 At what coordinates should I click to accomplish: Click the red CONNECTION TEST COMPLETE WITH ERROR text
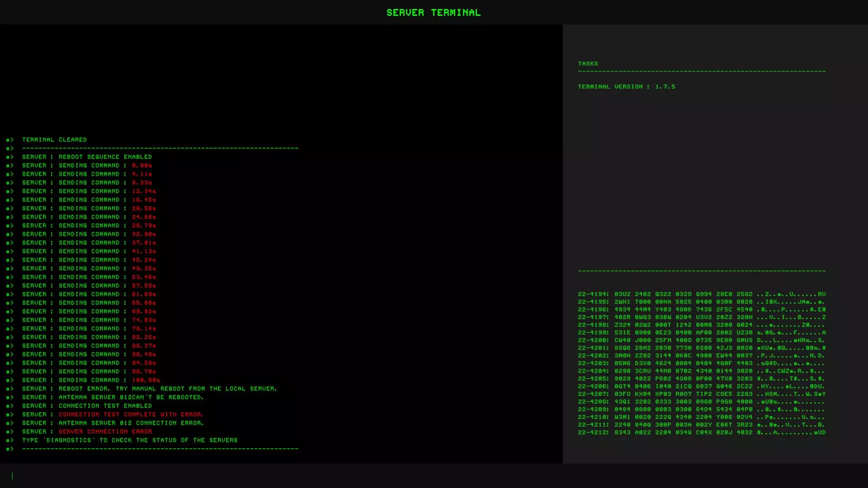131,414
